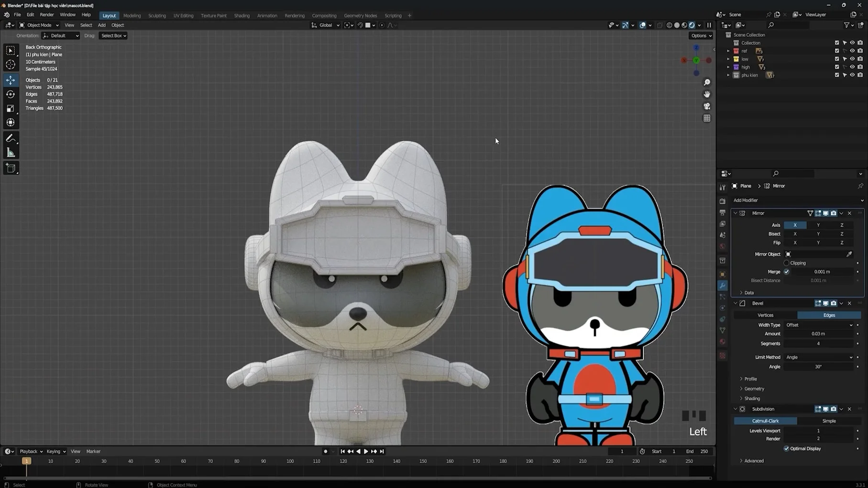Expand the 'ref' collection in outliner
Screen dimensions: 868x488
pos(728,51)
